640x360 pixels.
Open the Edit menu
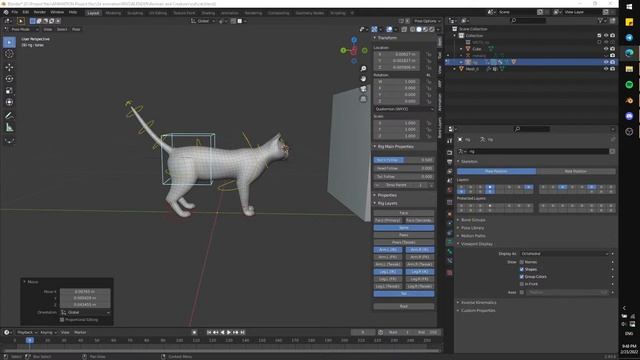[x=26, y=13]
